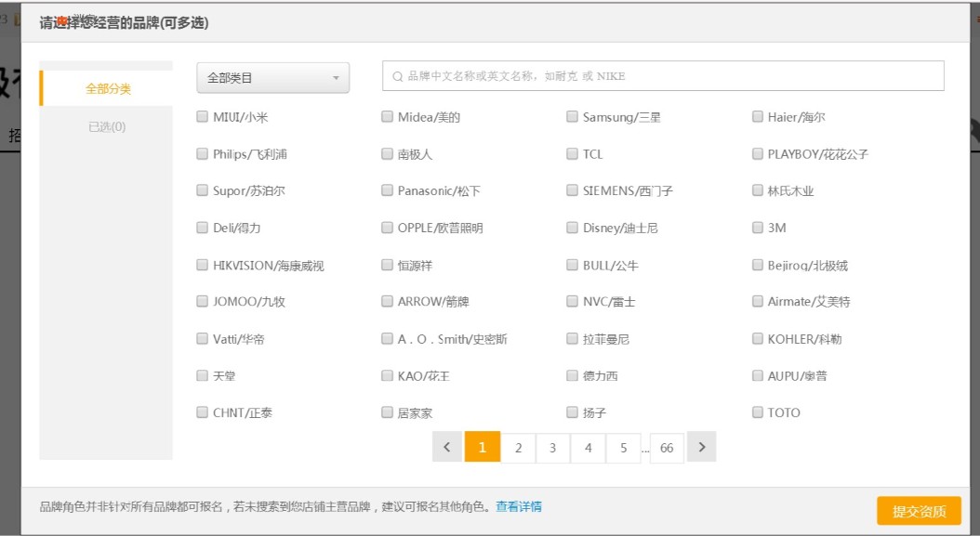Image resolution: width=980 pixels, height=536 pixels.
Task: Go to page 4
Action: (589, 448)
